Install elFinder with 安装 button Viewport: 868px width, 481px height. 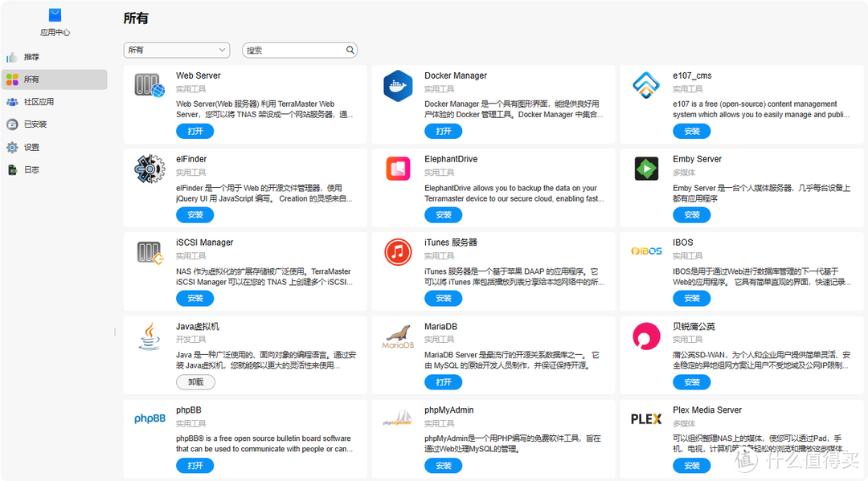(x=194, y=214)
